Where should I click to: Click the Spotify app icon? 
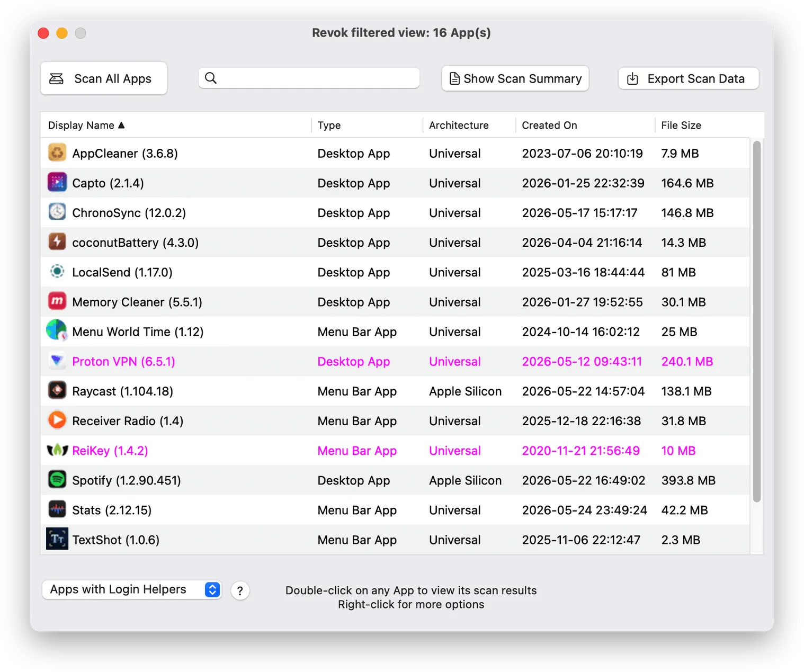click(57, 480)
